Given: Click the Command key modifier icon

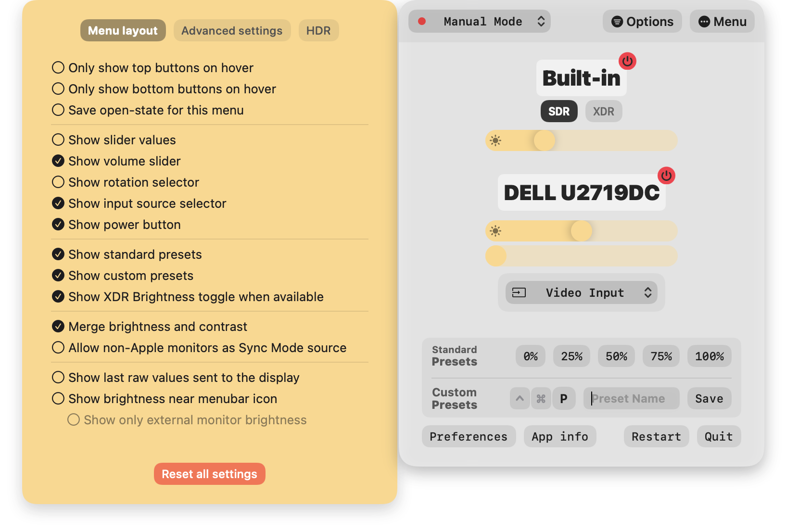Looking at the screenshot, I should pos(541,399).
